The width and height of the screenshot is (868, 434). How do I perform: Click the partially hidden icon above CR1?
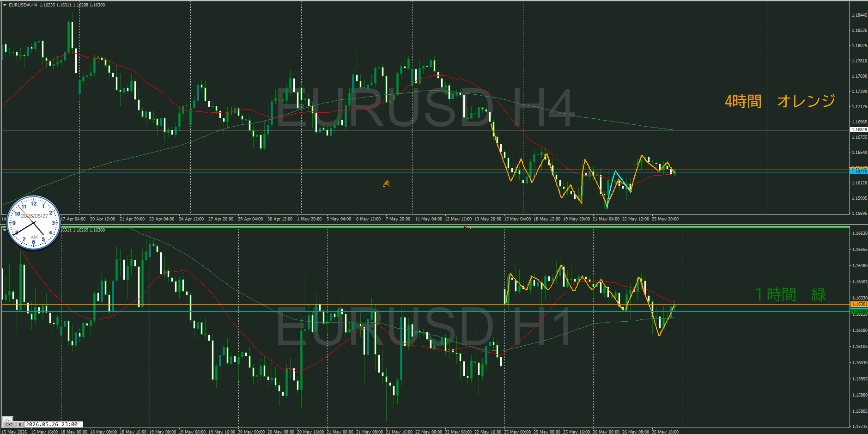pos(7,419)
